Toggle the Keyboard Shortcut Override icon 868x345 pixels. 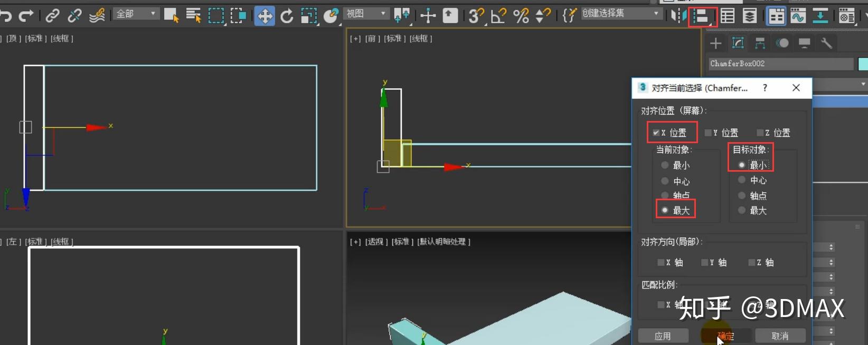pos(450,16)
